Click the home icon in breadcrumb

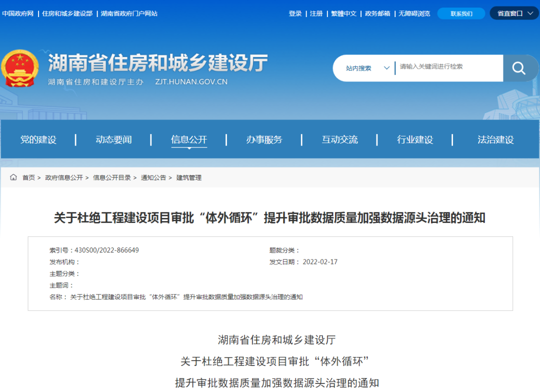coord(13,177)
